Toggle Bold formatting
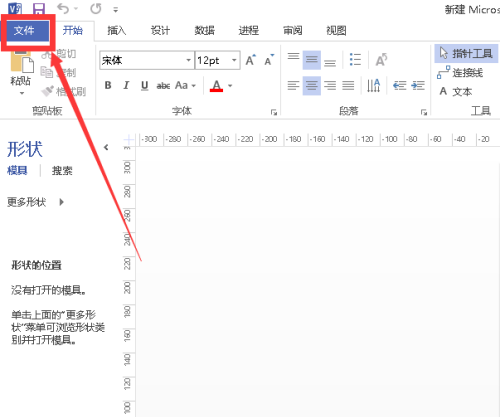The width and height of the screenshot is (500, 417). tap(108, 86)
